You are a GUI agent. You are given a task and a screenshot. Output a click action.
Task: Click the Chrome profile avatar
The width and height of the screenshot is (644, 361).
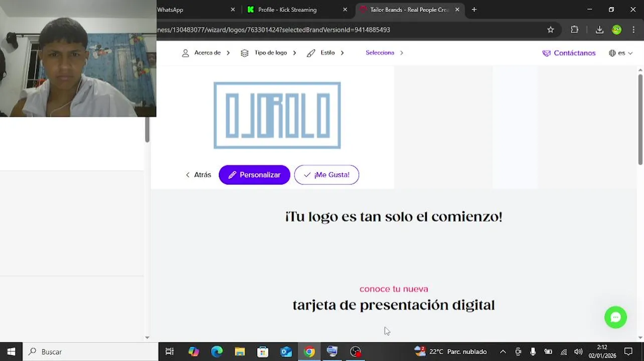617,30
